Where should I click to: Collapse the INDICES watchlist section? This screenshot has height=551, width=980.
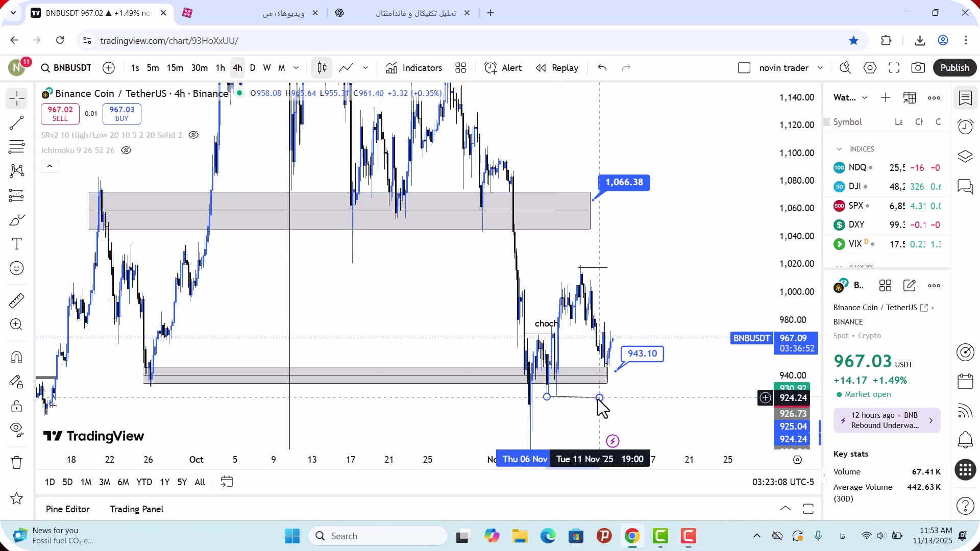(x=839, y=149)
